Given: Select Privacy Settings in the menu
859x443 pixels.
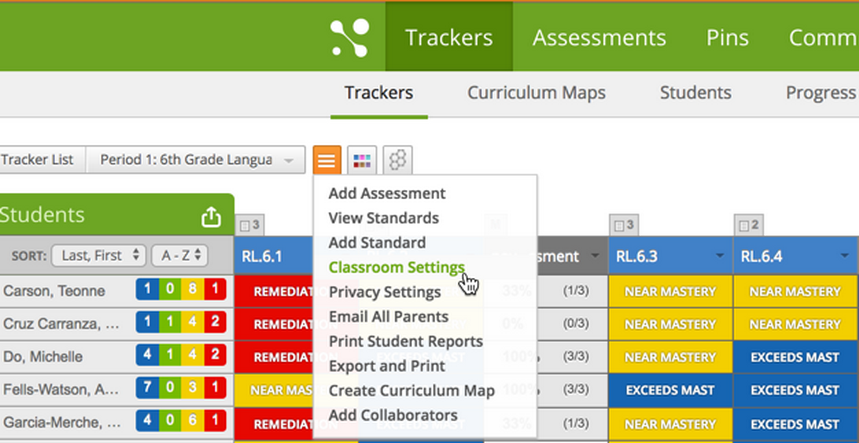Looking at the screenshot, I should click(x=385, y=292).
